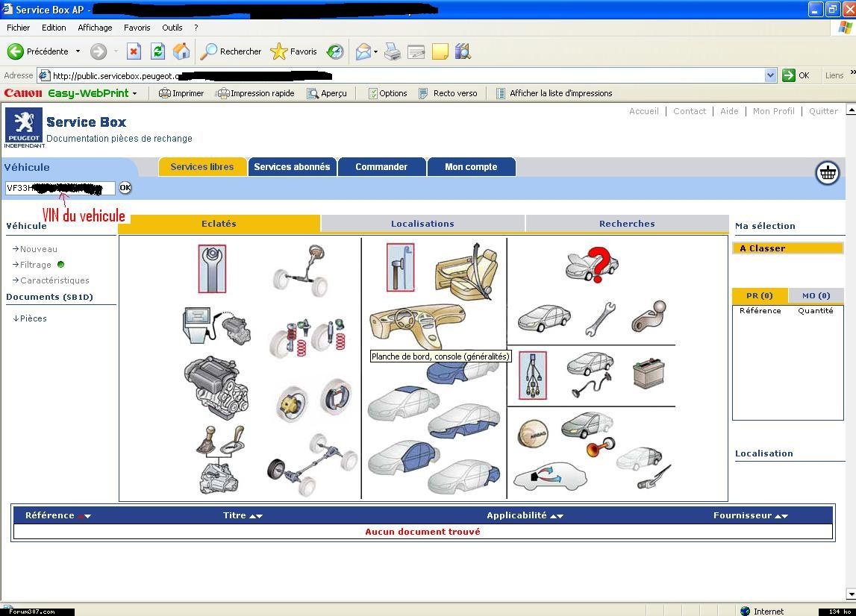Open the Caractéristiques vehicle link
The width and height of the screenshot is (856, 616).
click(54, 280)
